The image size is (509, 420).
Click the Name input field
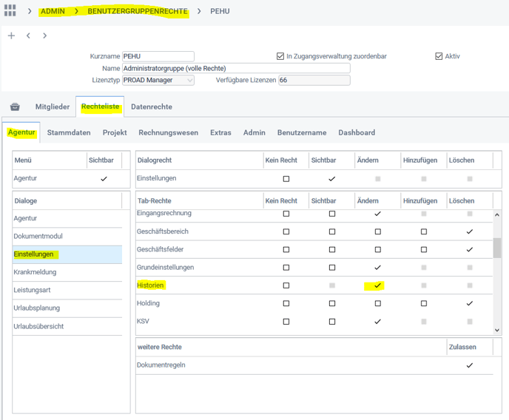[236, 68]
